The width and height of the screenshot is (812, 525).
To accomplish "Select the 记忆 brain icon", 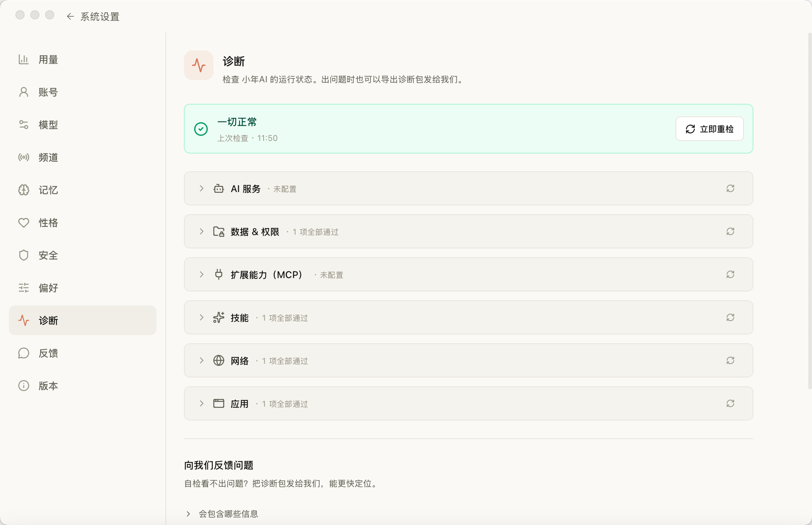I will point(24,190).
